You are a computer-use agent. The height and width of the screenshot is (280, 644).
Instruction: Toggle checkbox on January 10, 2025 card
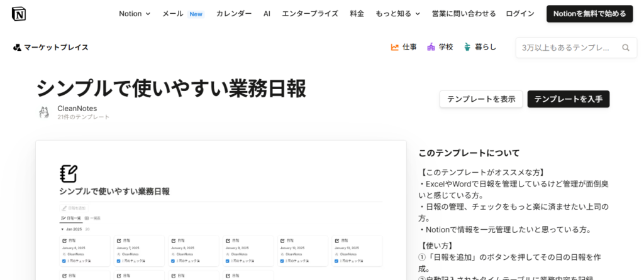[x=282, y=261]
